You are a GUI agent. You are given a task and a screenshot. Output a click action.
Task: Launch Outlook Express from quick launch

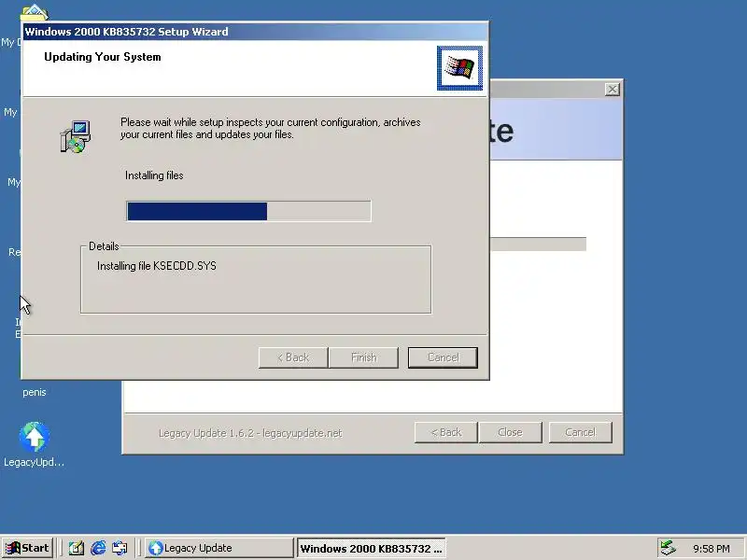(x=120, y=548)
